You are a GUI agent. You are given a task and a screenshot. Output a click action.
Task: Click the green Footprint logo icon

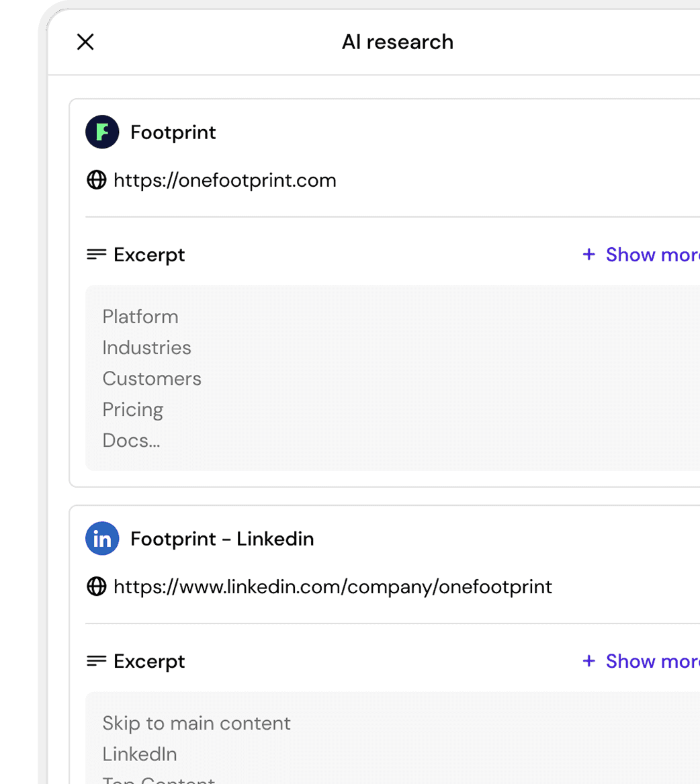[102, 132]
